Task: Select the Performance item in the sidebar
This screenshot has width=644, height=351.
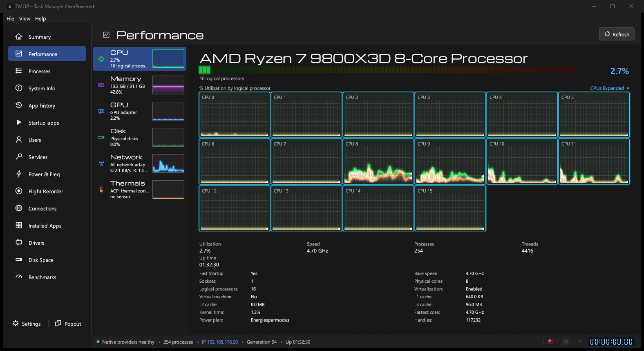Action: [x=47, y=54]
